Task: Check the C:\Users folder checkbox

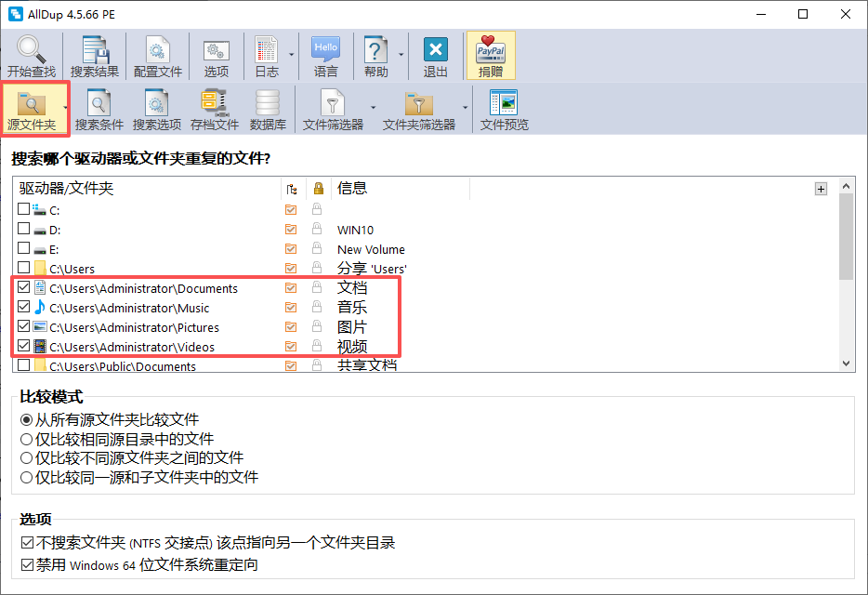Action: click(23, 267)
